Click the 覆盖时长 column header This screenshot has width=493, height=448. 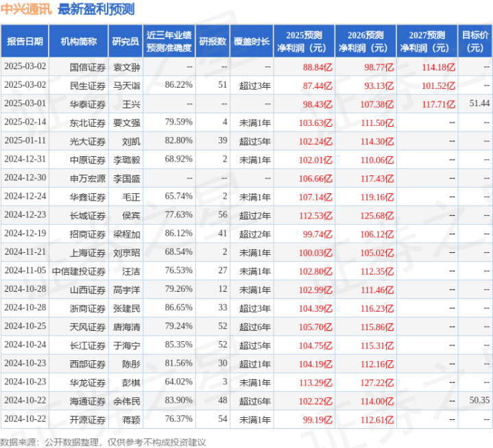[x=252, y=42]
